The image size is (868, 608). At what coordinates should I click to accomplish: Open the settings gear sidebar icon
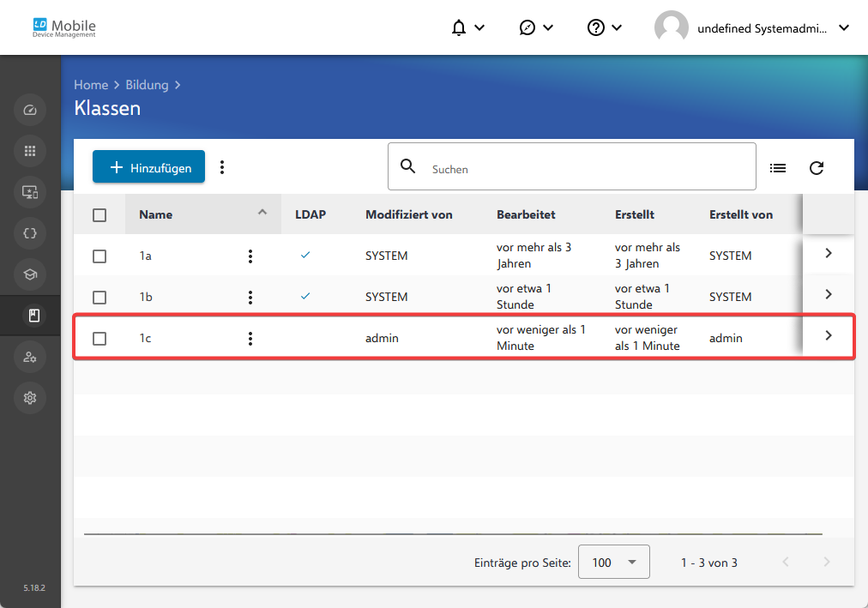(30, 398)
